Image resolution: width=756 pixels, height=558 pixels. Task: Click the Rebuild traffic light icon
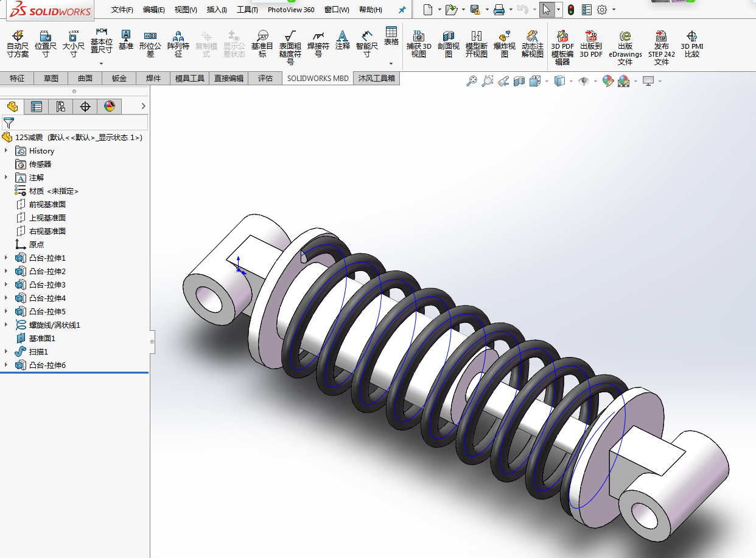571,9
